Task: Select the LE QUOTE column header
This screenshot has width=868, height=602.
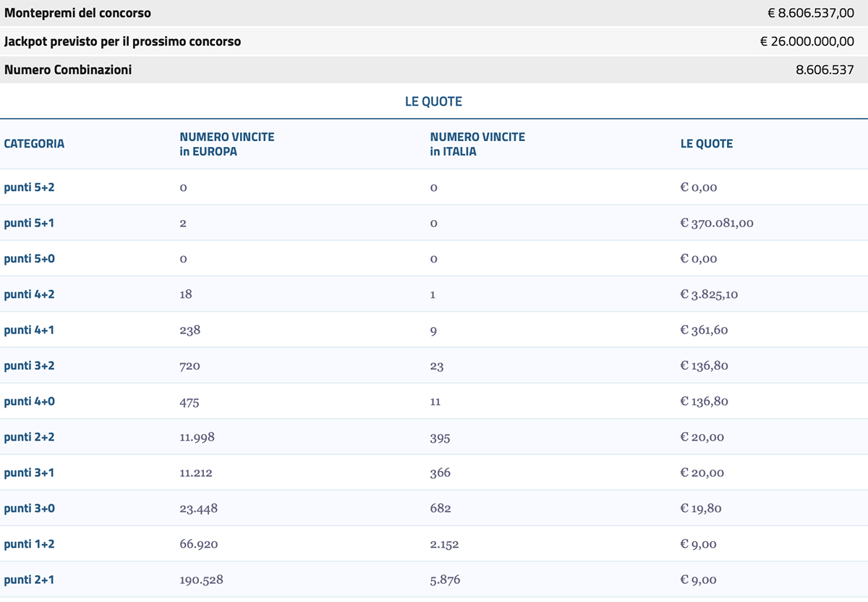Action: pyautogui.click(x=707, y=144)
